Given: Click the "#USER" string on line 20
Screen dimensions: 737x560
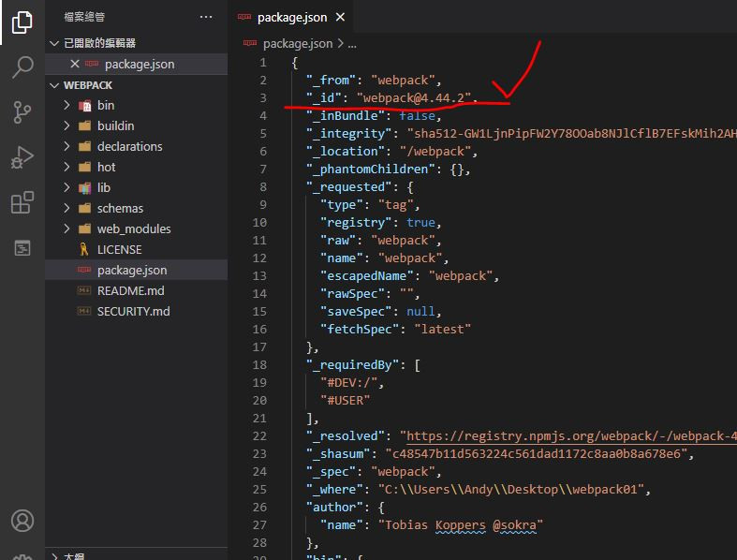Looking at the screenshot, I should point(345,401).
